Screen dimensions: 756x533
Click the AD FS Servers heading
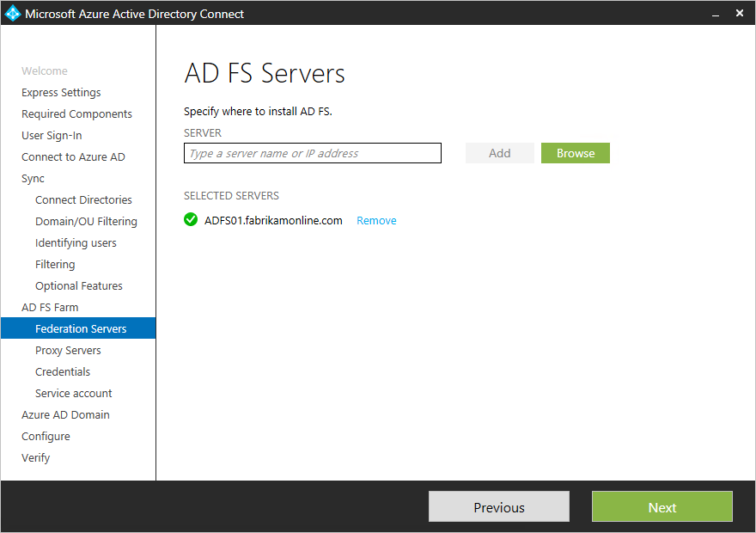point(265,73)
